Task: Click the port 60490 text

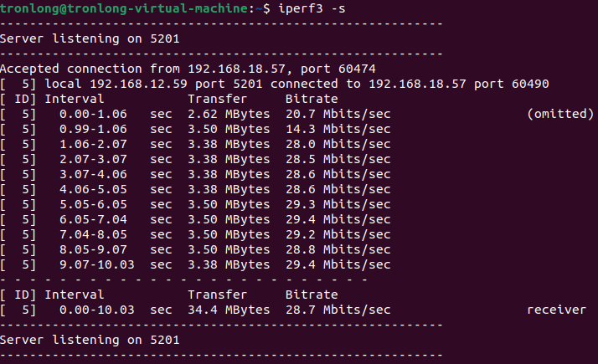Action: (511, 84)
